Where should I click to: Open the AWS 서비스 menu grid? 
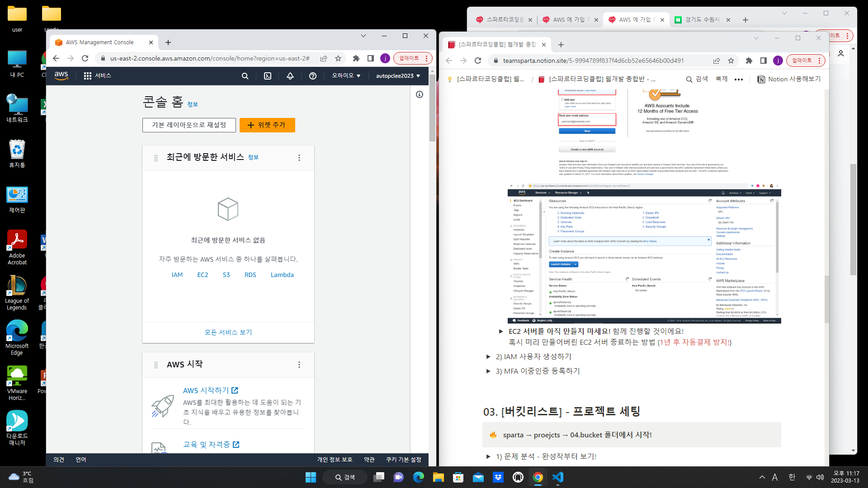pyautogui.click(x=97, y=75)
